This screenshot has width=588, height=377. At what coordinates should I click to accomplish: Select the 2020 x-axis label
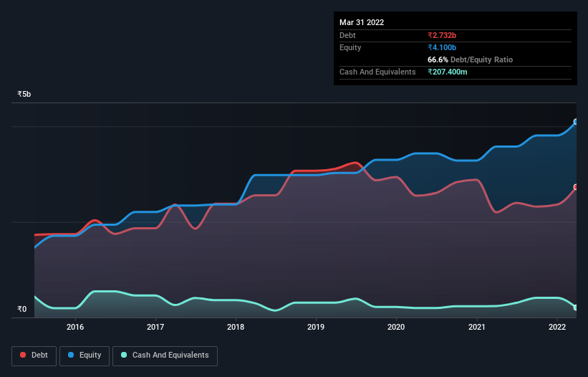396,327
